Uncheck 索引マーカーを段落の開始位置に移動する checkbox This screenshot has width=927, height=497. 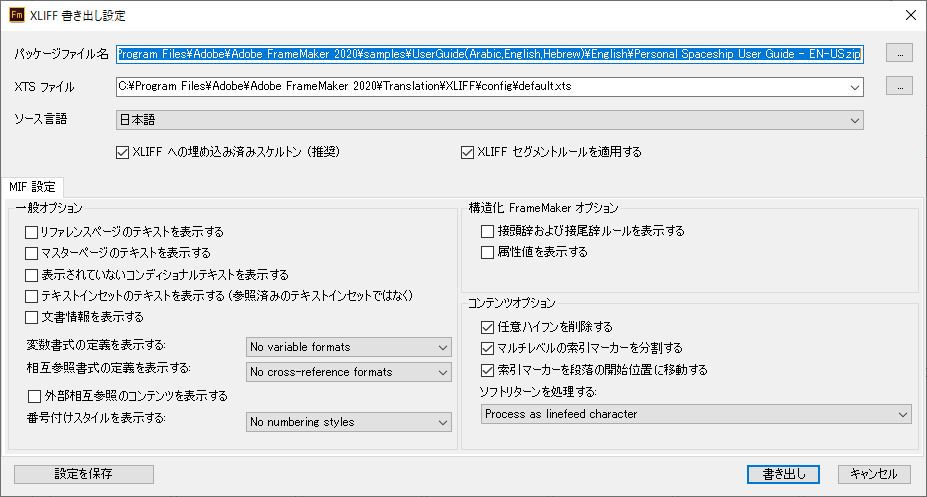coord(487,370)
